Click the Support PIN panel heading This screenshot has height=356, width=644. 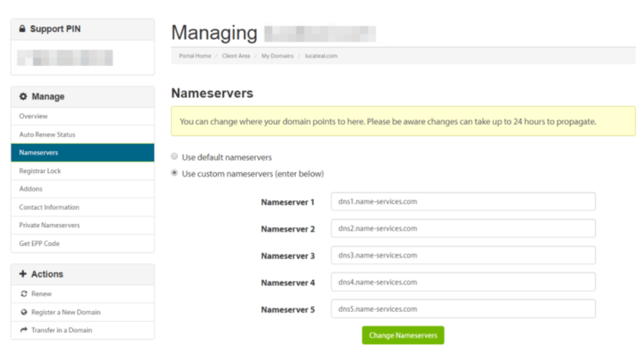55,28
